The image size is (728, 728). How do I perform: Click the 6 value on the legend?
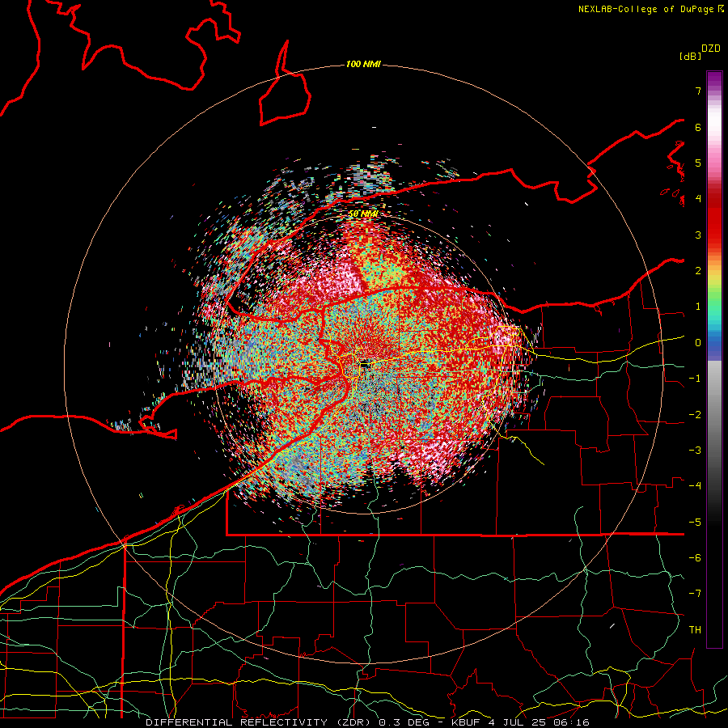point(698,127)
